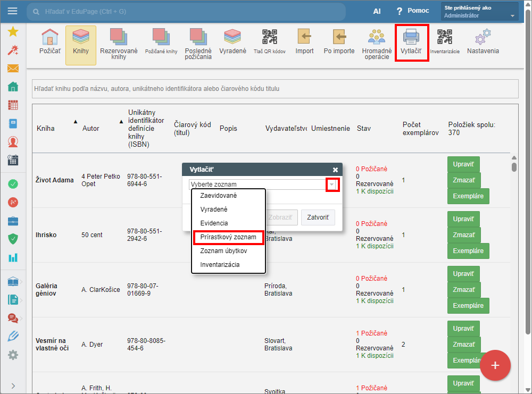Screen dimensions: 532x394
Task: Open the Administrátor account dropdown
Action: [x=479, y=12]
